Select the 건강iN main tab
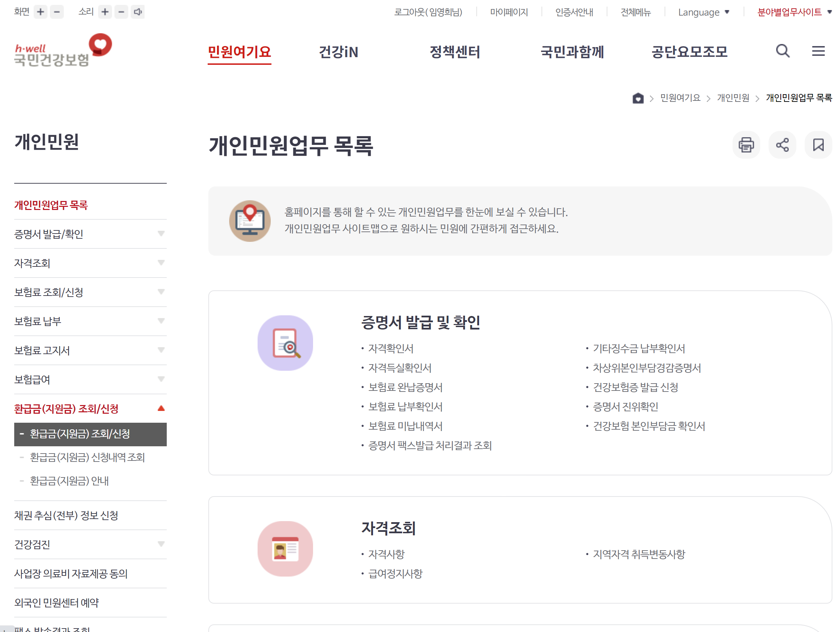Viewport: 840px width, 632px height. coord(338,52)
